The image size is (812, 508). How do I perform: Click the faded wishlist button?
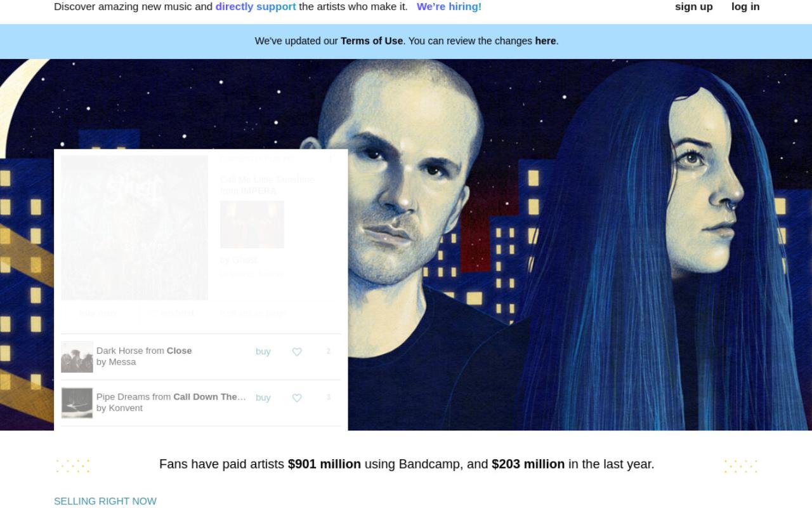pyautogui.click(x=172, y=313)
